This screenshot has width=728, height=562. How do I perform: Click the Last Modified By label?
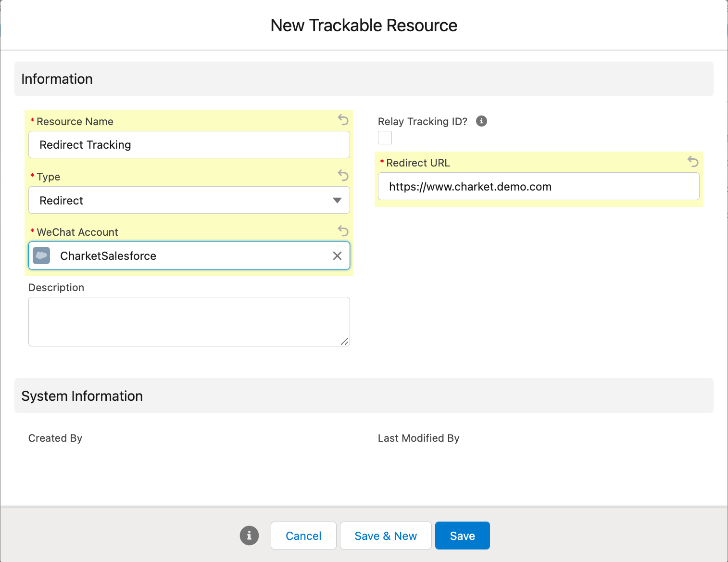click(419, 438)
